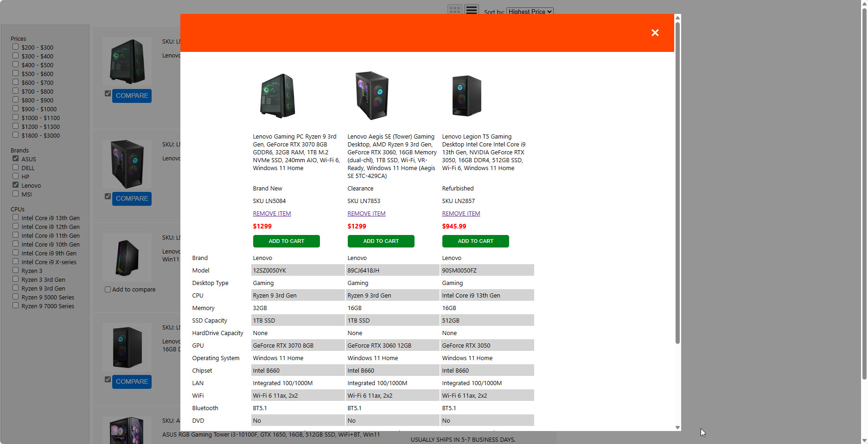Open the Sort by Highest Price dropdown
This screenshot has height=444, width=868.
530,12
